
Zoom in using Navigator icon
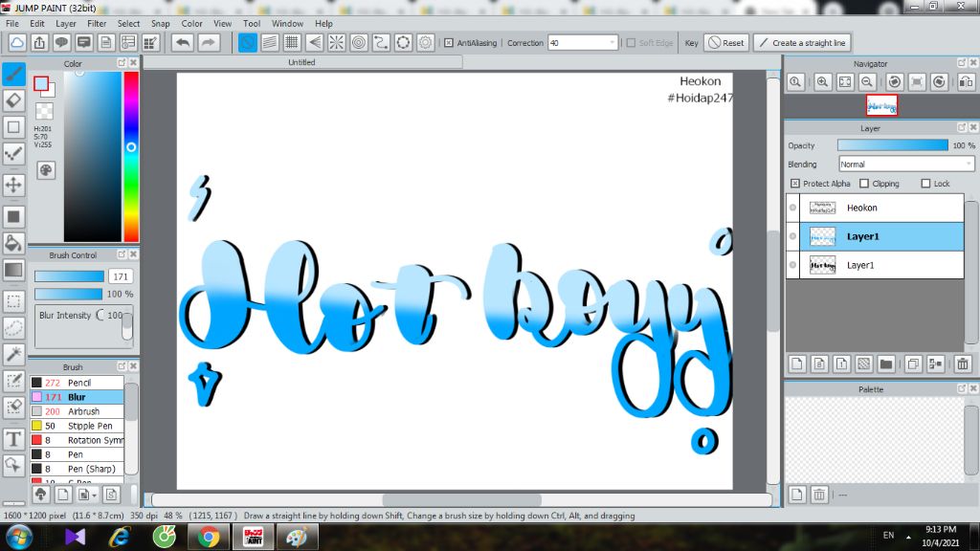(x=822, y=82)
